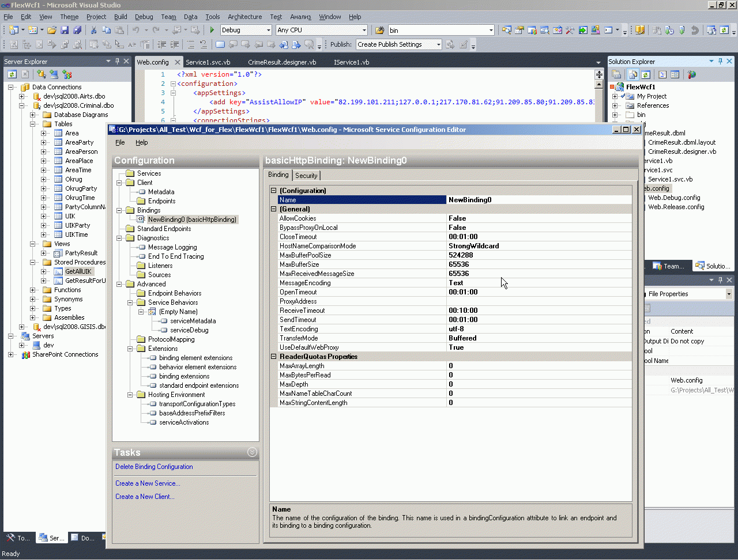
Task: Select the NewBinding0 (basicHttpBinding) tree node
Action: [192, 220]
